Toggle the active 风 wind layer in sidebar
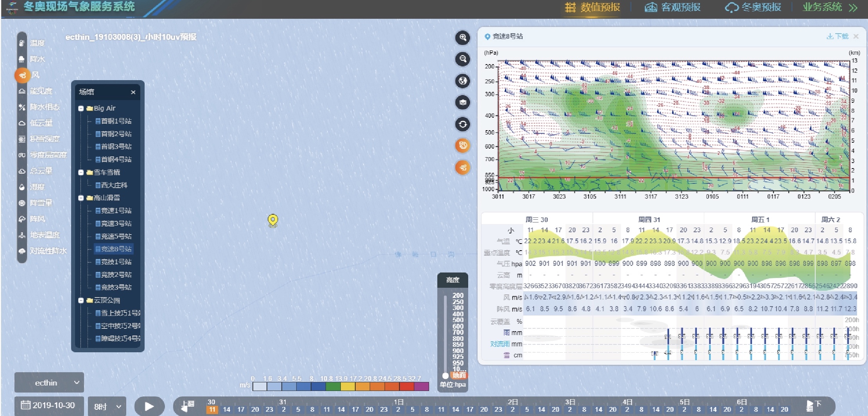The width and height of the screenshot is (868, 416). 22,75
